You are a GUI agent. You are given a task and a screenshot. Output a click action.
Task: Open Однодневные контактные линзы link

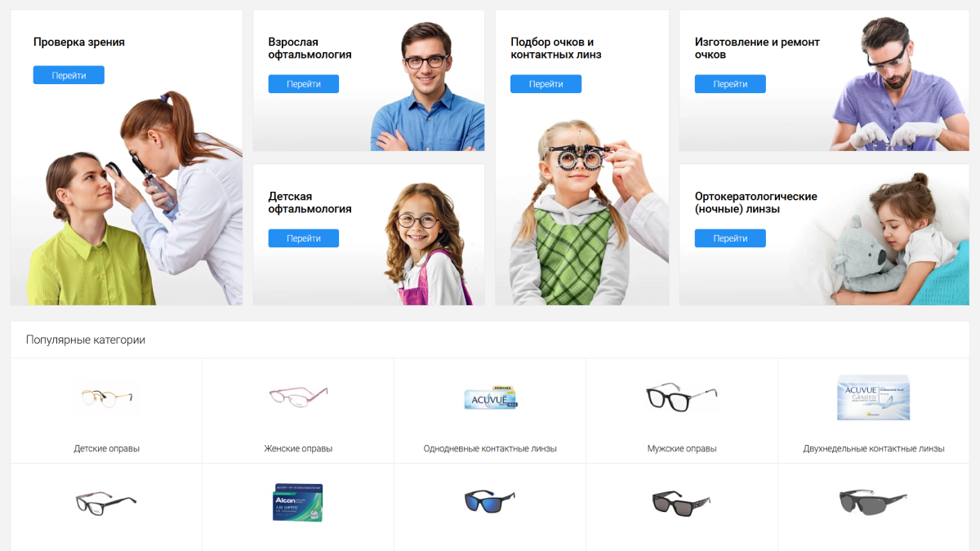tap(490, 449)
